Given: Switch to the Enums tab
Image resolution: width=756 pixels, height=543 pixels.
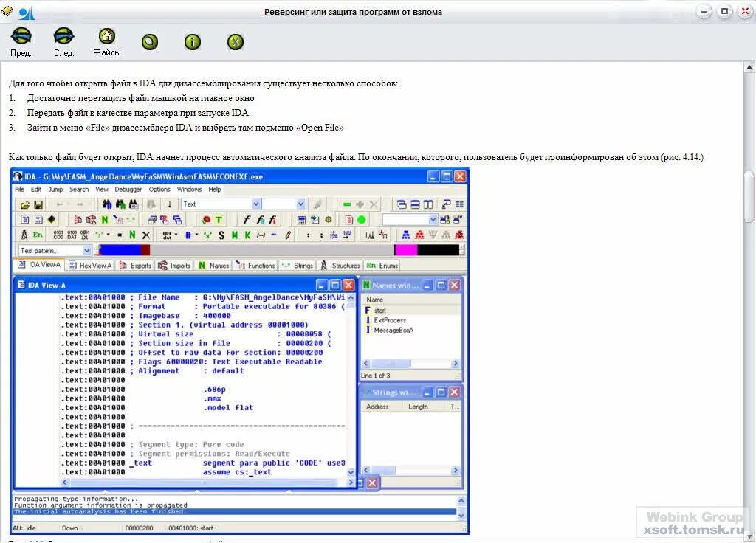Looking at the screenshot, I should point(382,266).
